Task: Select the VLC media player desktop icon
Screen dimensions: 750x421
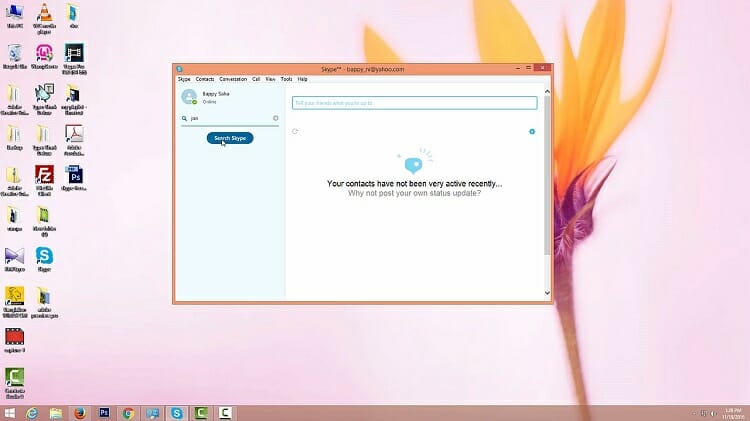Action: [44, 19]
